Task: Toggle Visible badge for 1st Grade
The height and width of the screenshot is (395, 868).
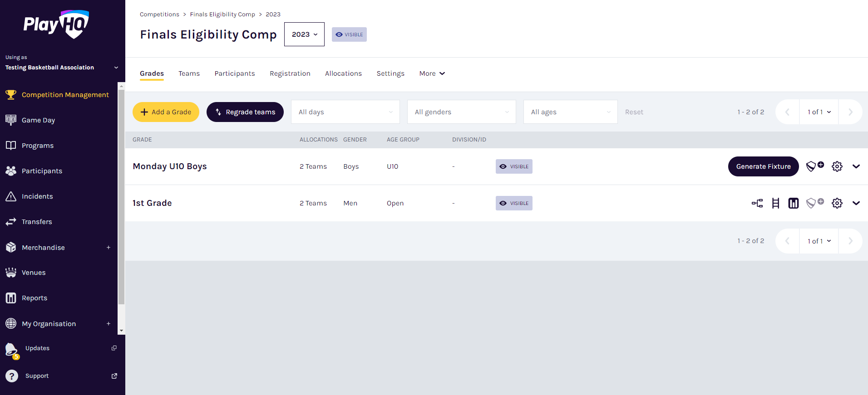Action: pos(514,203)
